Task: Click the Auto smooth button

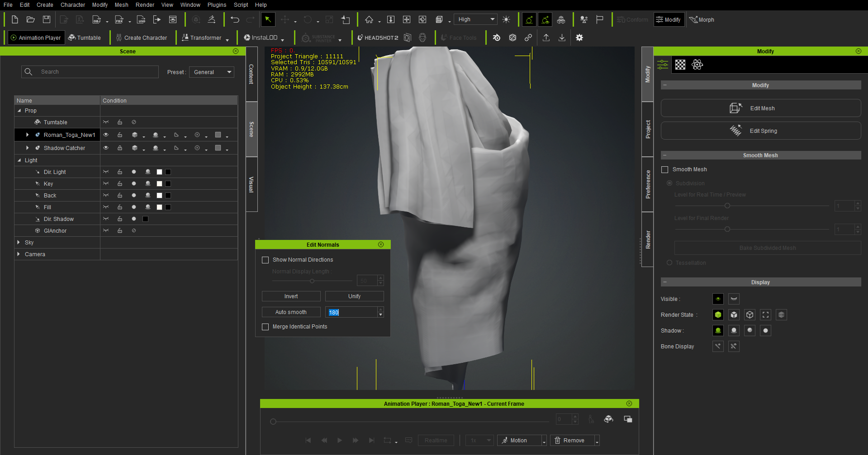Action: click(291, 312)
